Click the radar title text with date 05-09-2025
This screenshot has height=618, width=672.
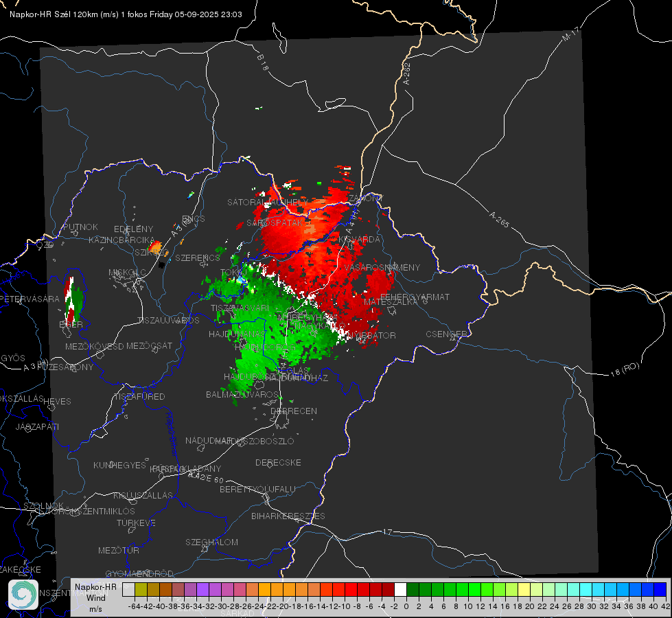coord(126,14)
